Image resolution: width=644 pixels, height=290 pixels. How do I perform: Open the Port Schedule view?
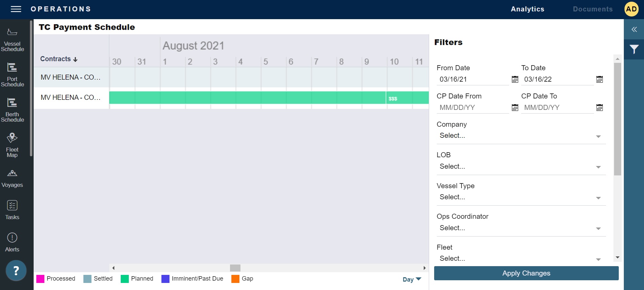tap(12, 74)
